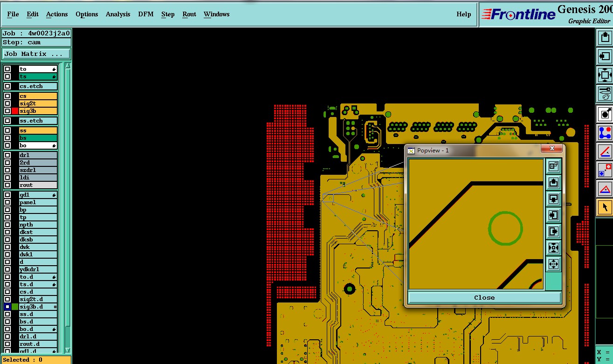Select the 'bo' layer name
This screenshot has width=613, height=364.
point(38,145)
